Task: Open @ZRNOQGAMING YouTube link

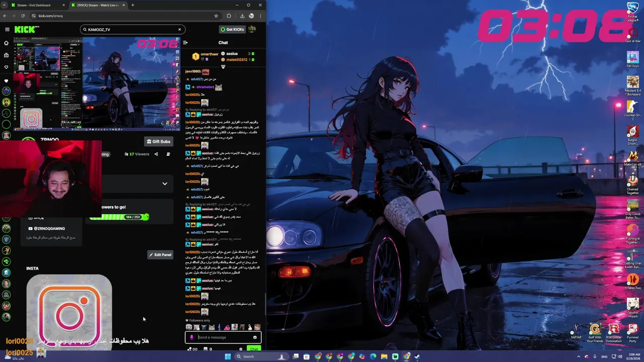Action: coord(47,228)
